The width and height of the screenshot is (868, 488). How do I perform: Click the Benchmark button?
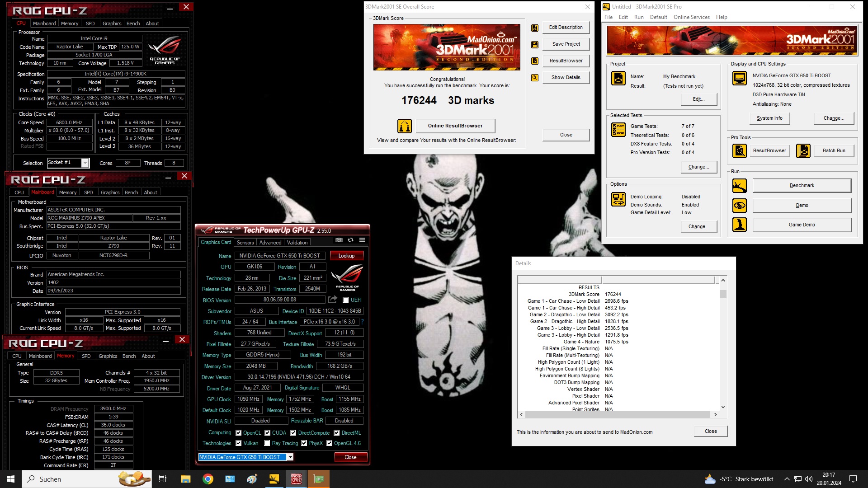802,185
